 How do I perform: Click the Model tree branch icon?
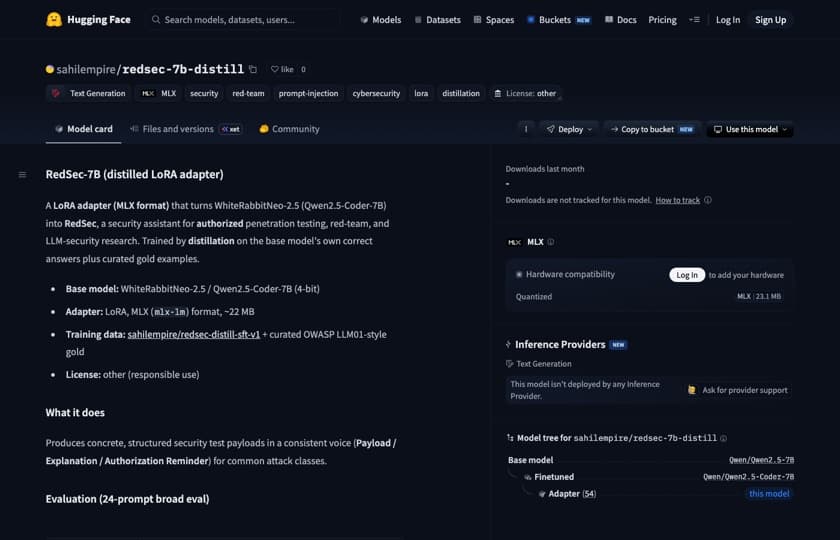tap(510, 438)
